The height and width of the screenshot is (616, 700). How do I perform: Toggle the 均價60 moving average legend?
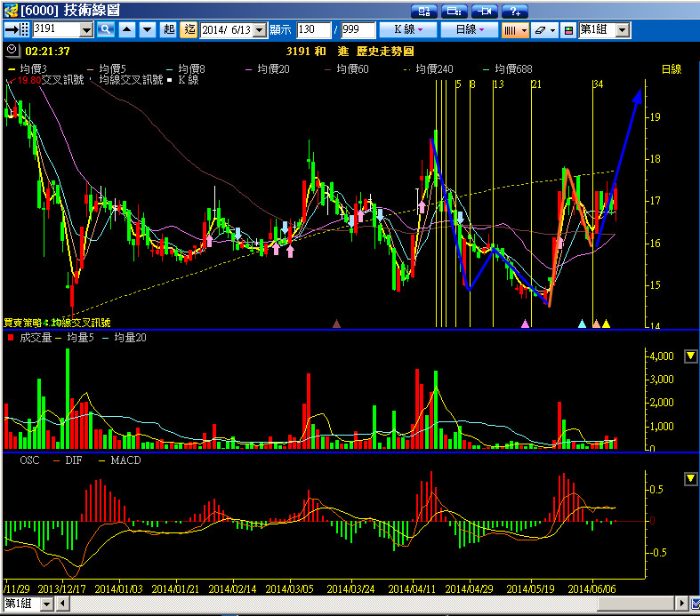tap(347, 68)
